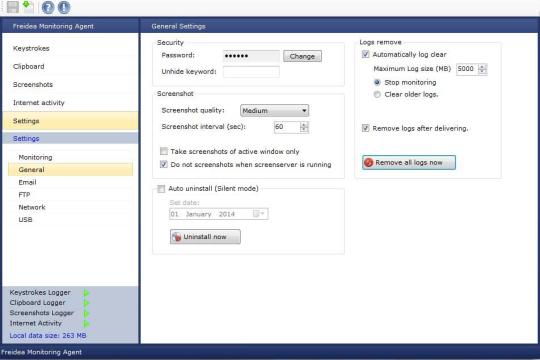Click the Maximum Log size value field
540x360 pixels.
coord(467,69)
